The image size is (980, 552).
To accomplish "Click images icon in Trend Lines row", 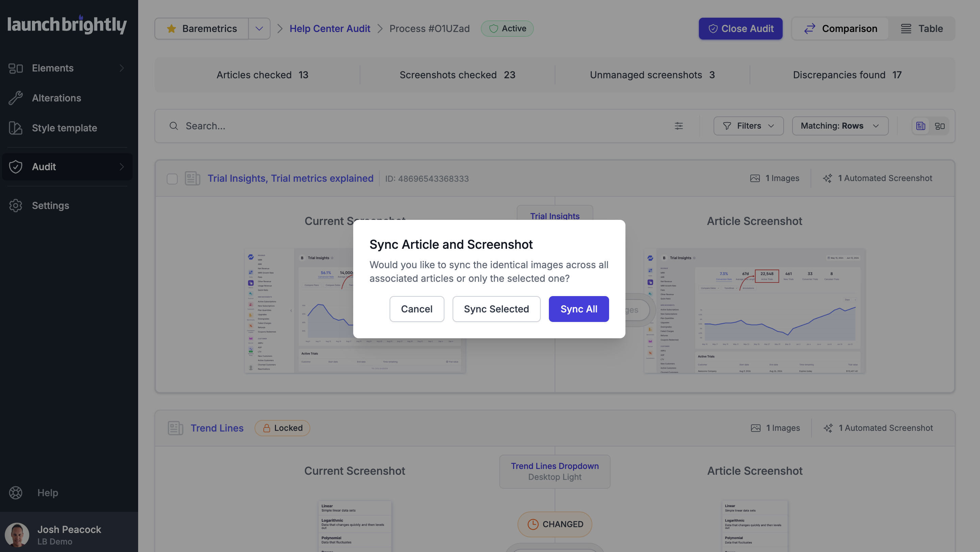I will (x=755, y=428).
